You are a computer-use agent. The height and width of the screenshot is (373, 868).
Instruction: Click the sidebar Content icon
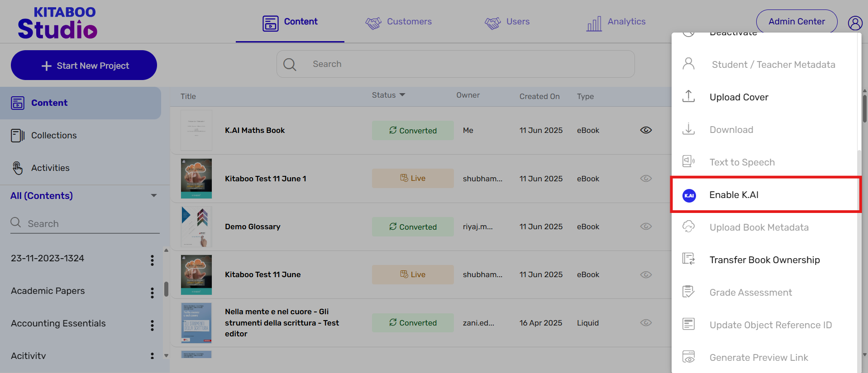[x=18, y=103]
